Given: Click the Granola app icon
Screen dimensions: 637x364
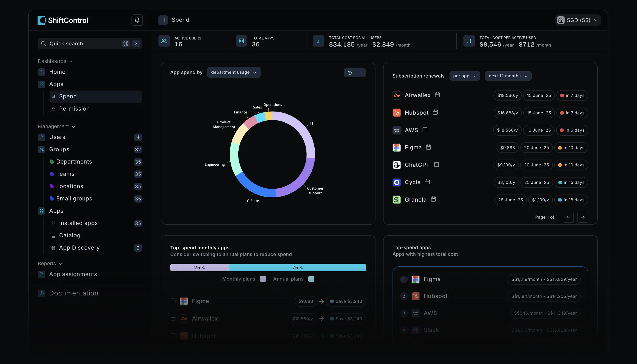Looking at the screenshot, I should (397, 199).
